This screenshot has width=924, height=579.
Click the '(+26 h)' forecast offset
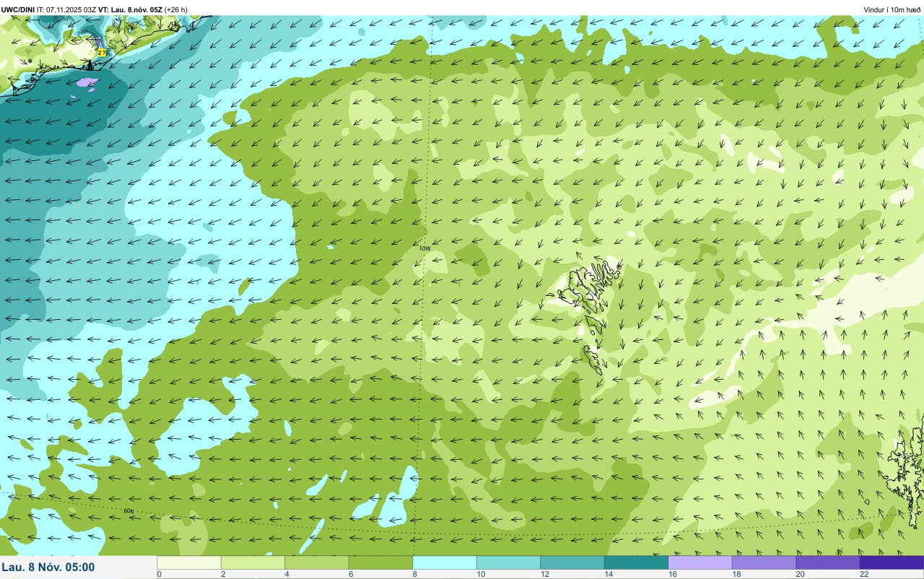click(176, 9)
